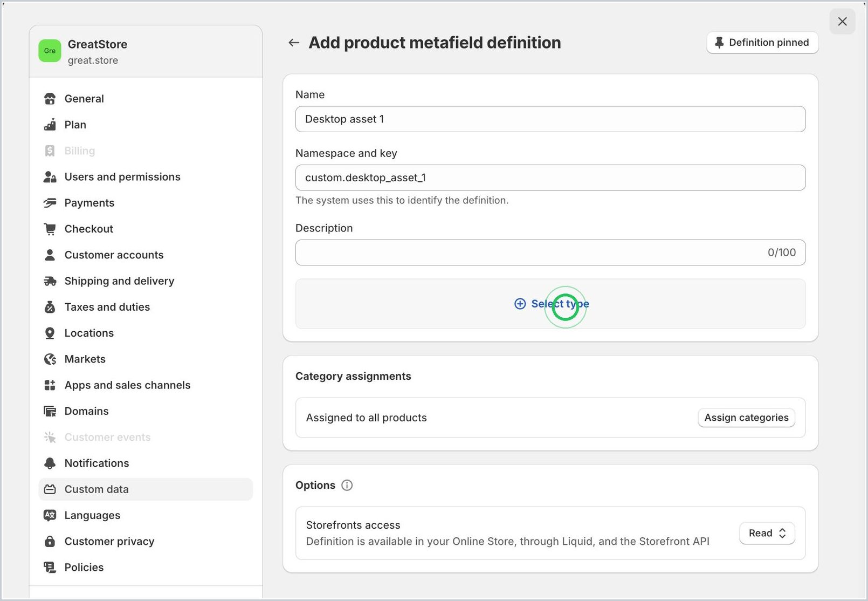
Task: Close the settings dialog with X
Action: pos(842,22)
